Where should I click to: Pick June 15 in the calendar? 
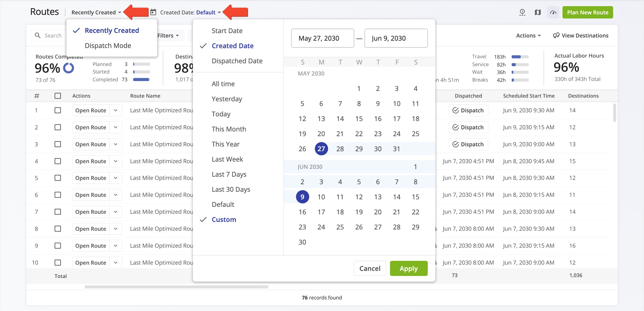(415, 197)
